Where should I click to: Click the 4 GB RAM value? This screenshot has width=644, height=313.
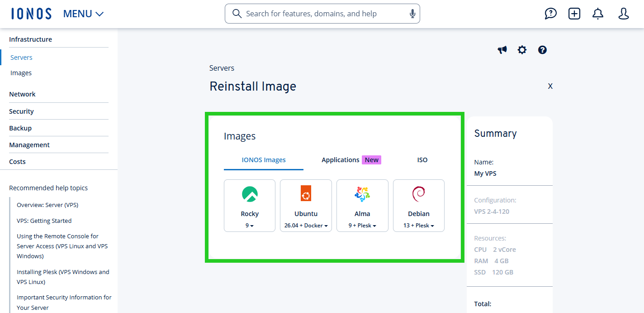501,261
